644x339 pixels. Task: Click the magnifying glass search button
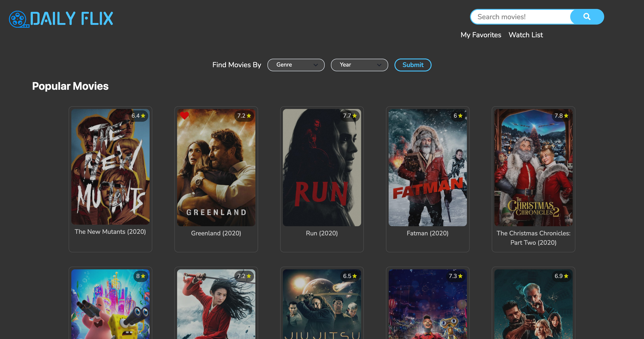pyautogui.click(x=587, y=17)
